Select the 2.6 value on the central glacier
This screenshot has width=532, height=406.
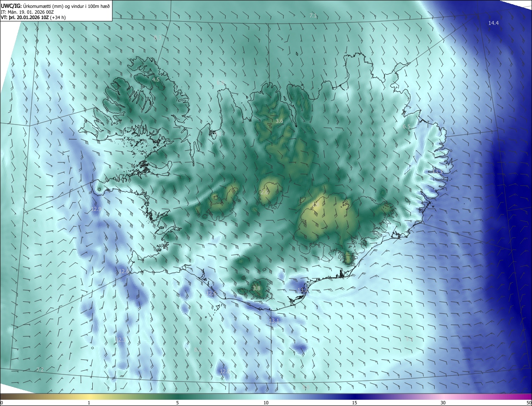[x=264, y=193]
